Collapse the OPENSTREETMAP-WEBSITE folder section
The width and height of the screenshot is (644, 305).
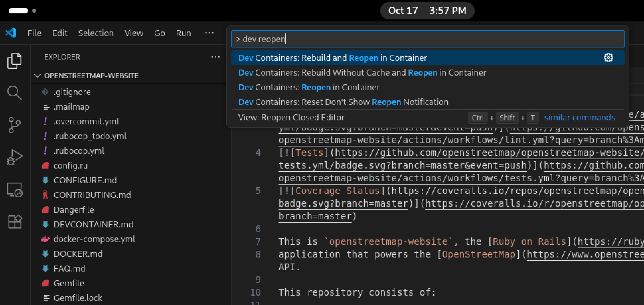tap(37, 76)
